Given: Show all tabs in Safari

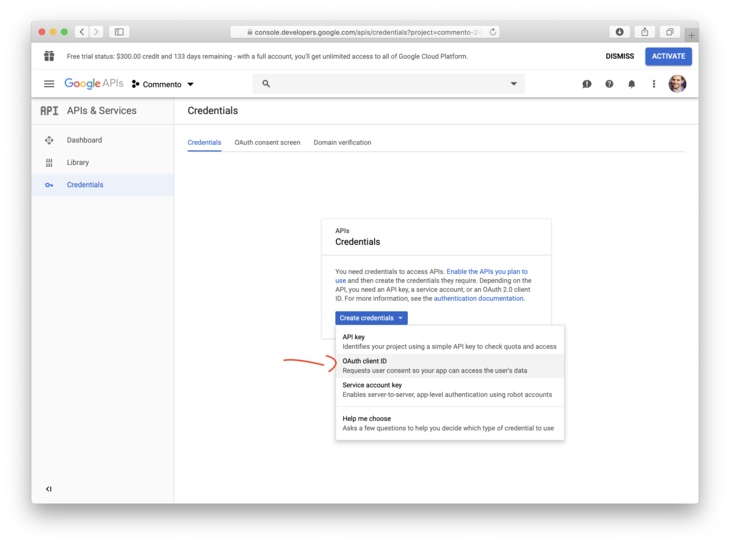Looking at the screenshot, I should pyautogui.click(x=669, y=32).
